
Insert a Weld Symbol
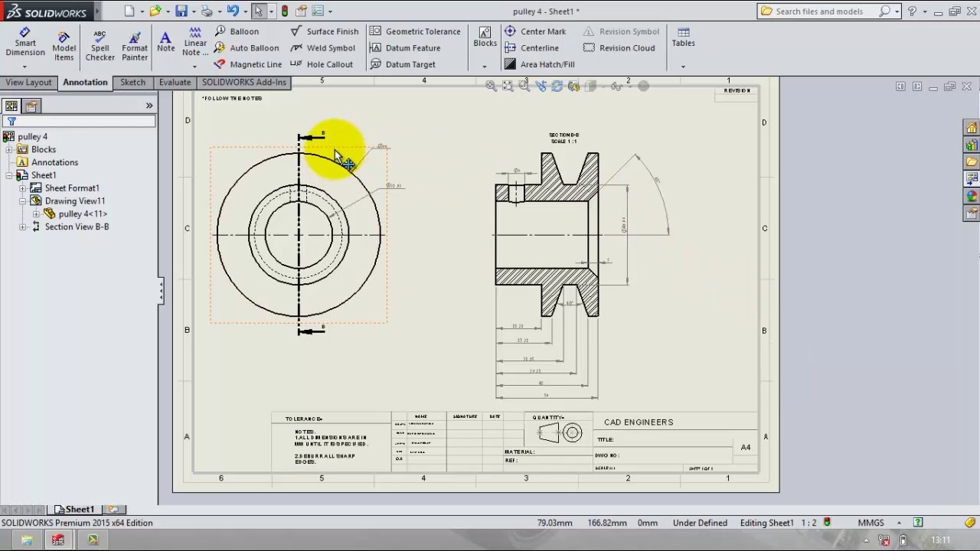322,47
